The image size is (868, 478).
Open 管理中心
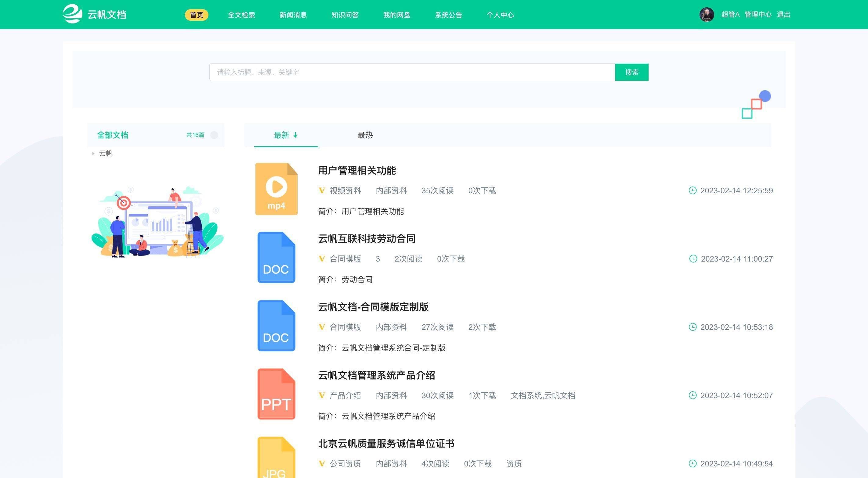(x=758, y=14)
